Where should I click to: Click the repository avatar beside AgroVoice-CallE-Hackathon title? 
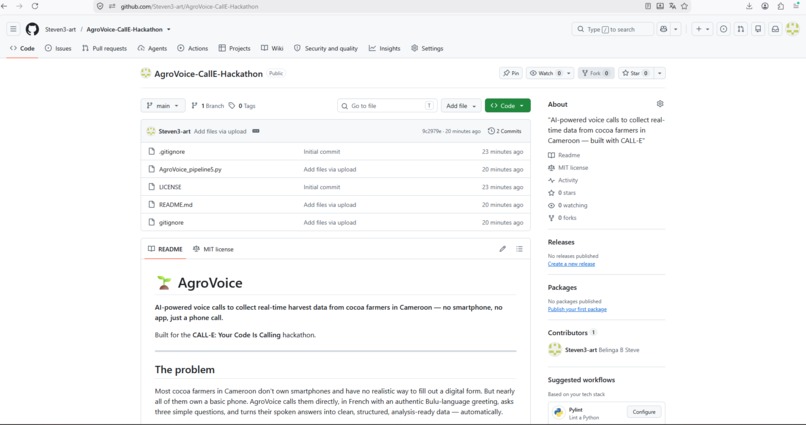tap(146, 73)
